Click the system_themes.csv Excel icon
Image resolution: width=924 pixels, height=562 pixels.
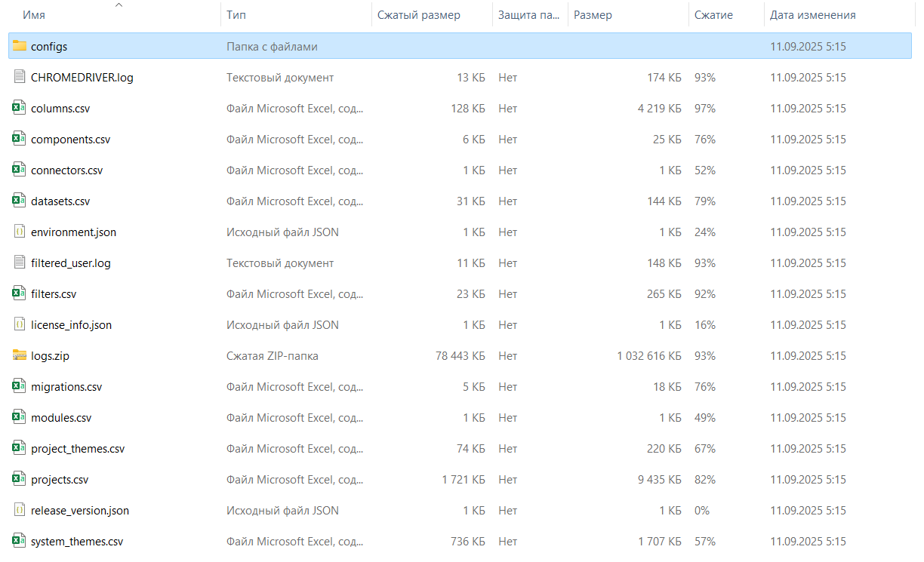tap(20, 541)
